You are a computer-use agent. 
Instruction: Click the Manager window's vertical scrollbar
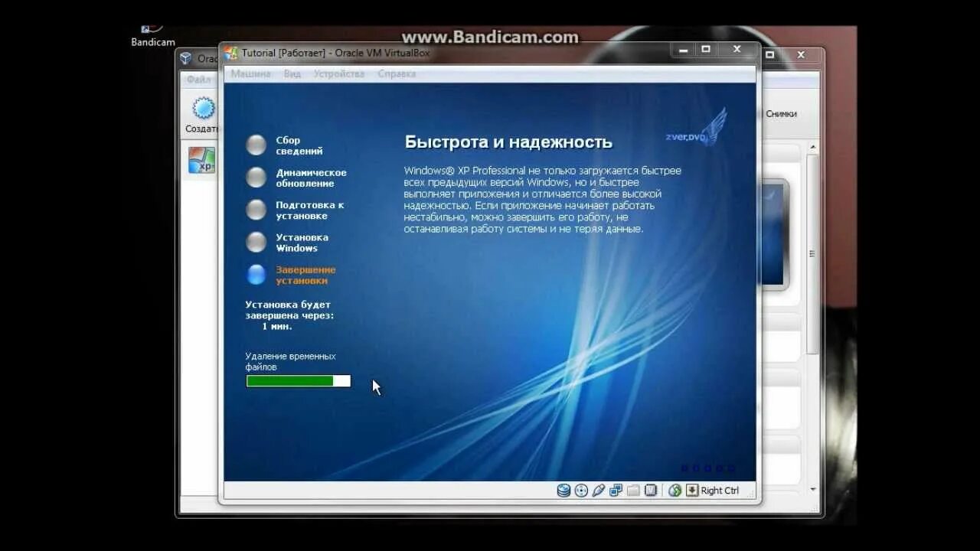(x=812, y=253)
